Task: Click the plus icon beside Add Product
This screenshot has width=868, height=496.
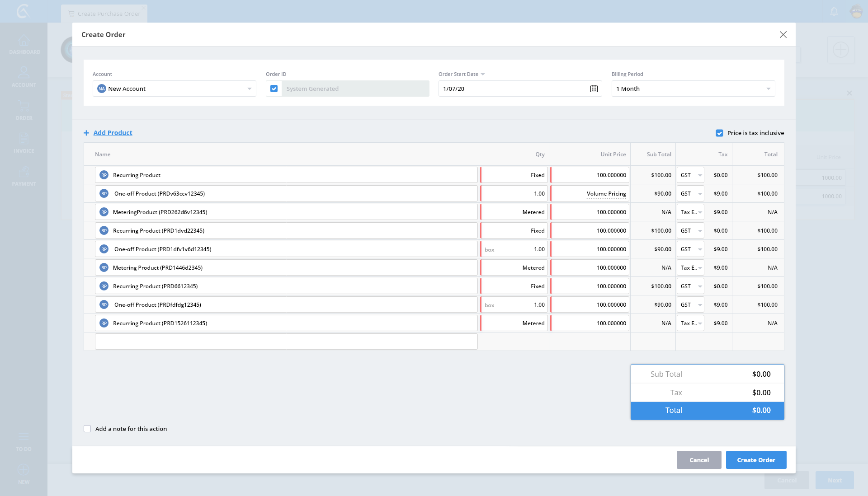Action: click(86, 133)
